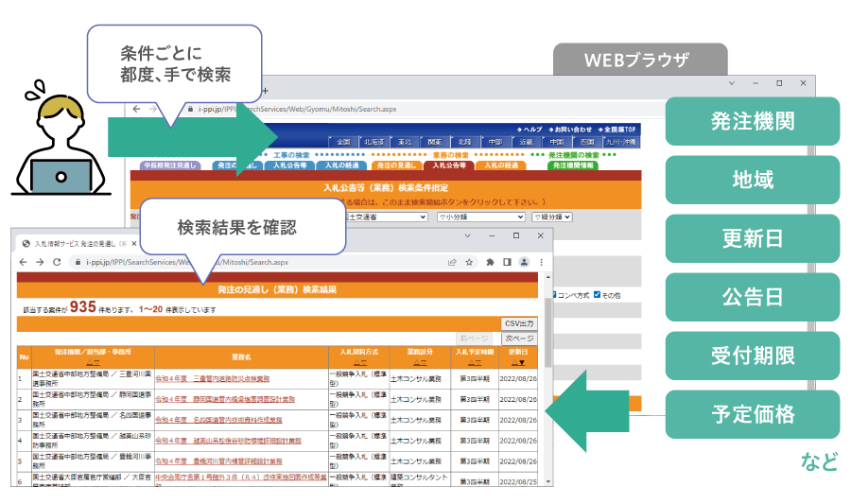Open the 業務名 link in row 2
The width and height of the screenshot is (851, 504).
click(225, 399)
